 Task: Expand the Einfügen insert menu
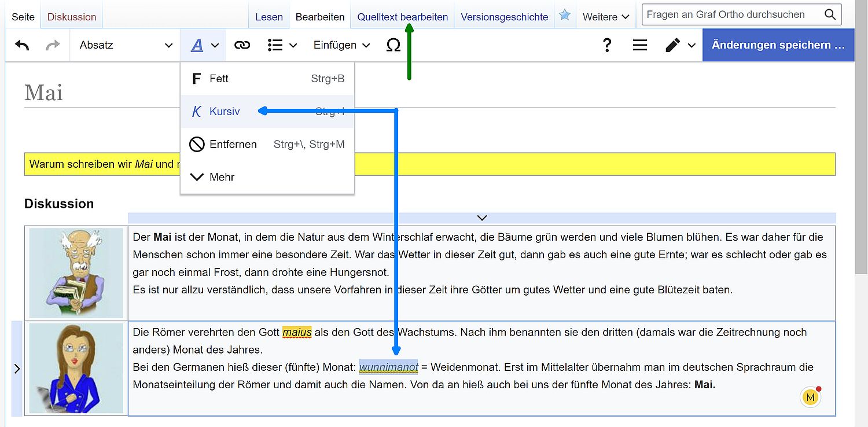(341, 45)
